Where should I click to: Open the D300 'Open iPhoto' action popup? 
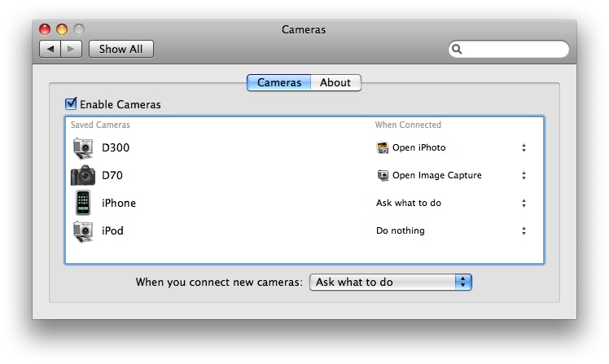[452, 147]
